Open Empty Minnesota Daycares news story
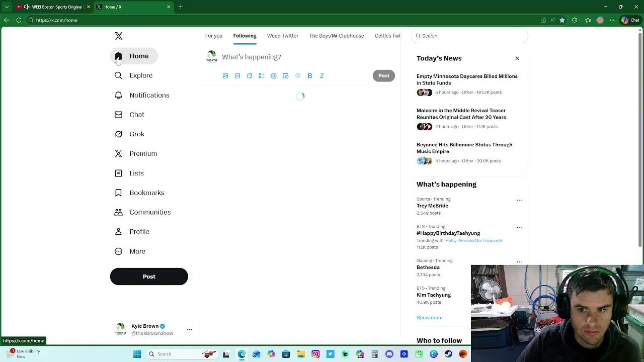Image resolution: width=644 pixels, height=362 pixels. [x=467, y=79]
